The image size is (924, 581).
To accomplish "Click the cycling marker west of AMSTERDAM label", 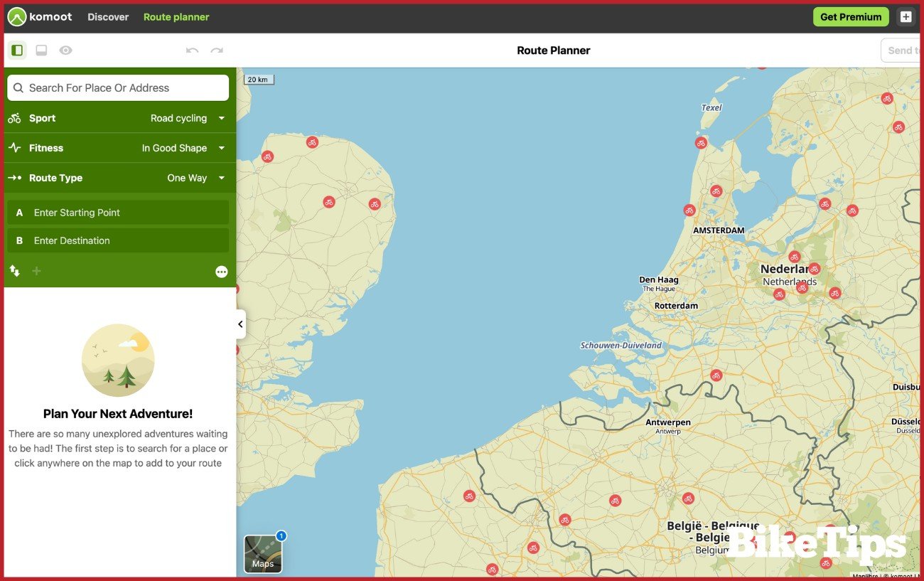I will (689, 210).
